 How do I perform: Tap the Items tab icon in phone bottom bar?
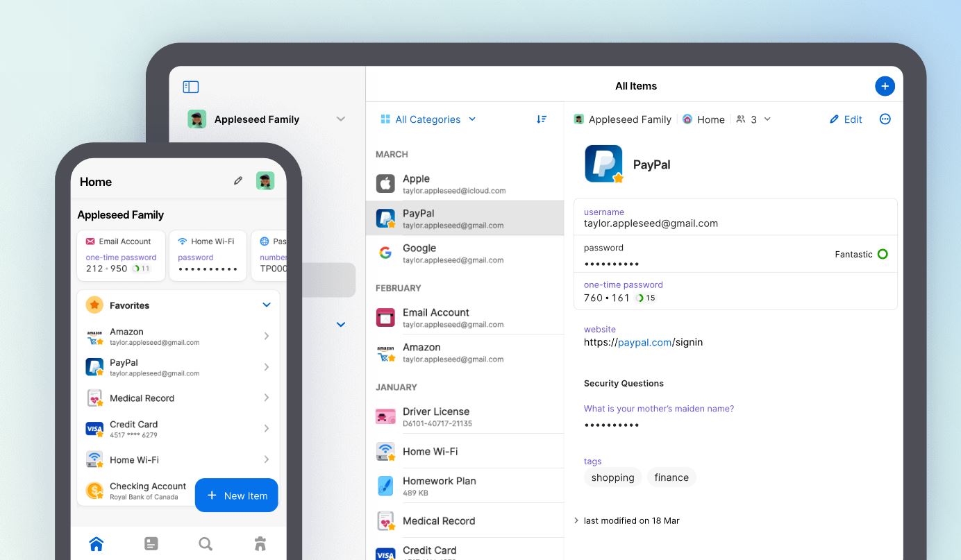[x=151, y=544]
